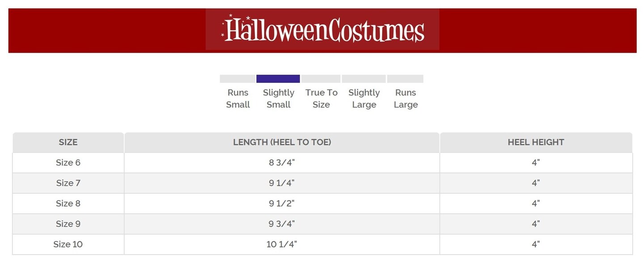This screenshot has width=644, height=267.
Task: Click the Size 6 heel height cell
Action: [x=536, y=163]
